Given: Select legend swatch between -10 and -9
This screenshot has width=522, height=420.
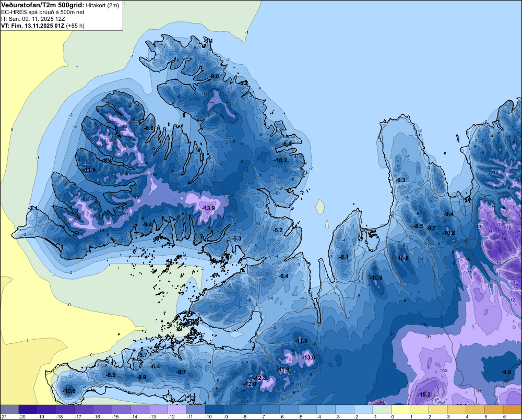Looking at the screenshot, I should coord(215,410).
